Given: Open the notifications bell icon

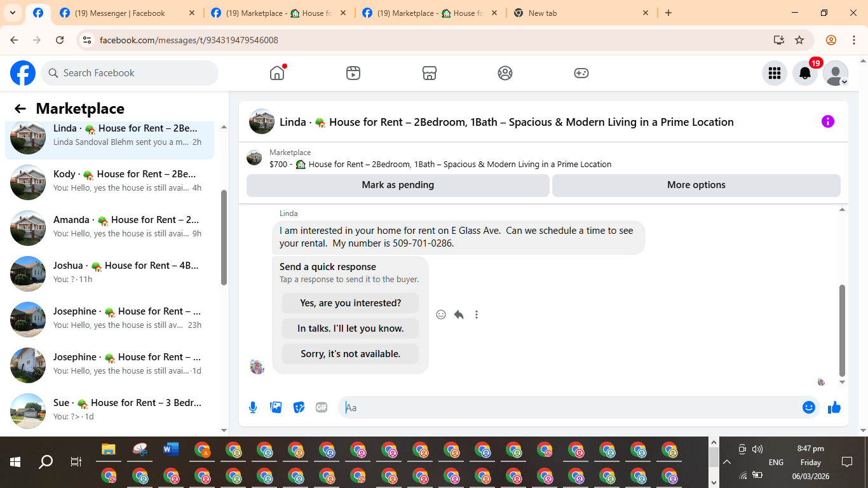Looking at the screenshot, I should tap(805, 73).
